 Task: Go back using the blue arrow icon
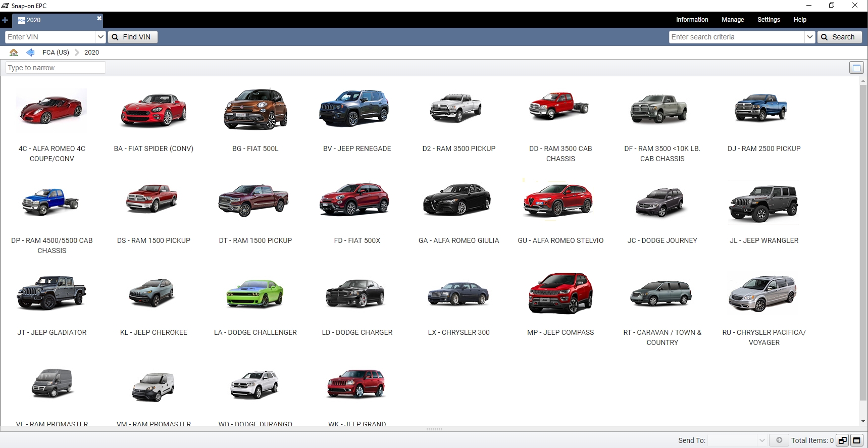(x=31, y=53)
